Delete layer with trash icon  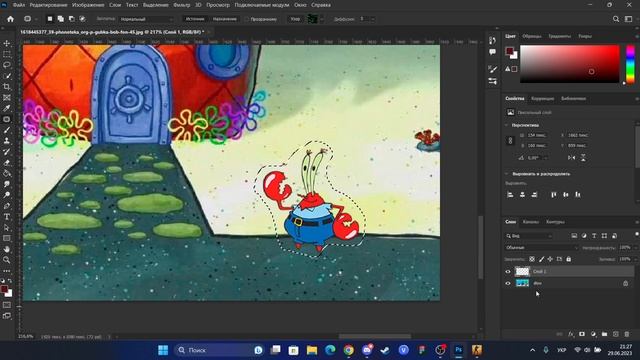click(627, 334)
